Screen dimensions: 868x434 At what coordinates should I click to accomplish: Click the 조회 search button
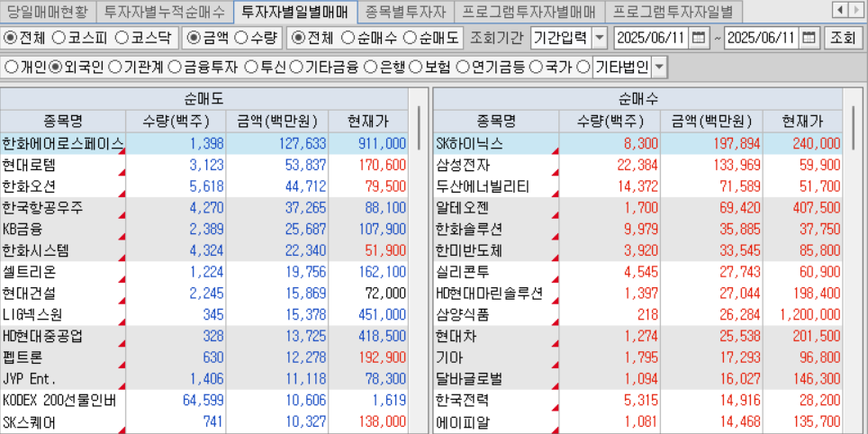pyautogui.click(x=843, y=38)
